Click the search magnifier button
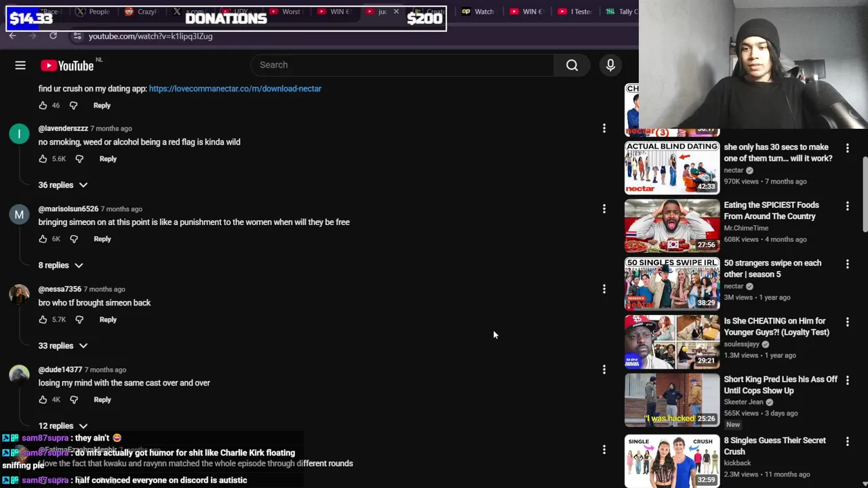Viewport: 868px width, 488px height. (572, 65)
